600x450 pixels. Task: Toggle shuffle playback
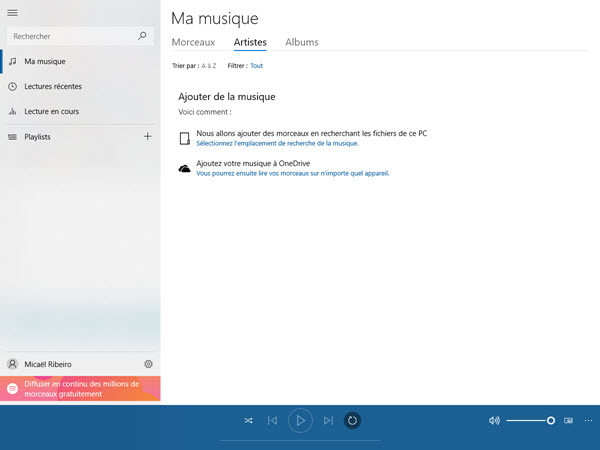click(x=248, y=421)
